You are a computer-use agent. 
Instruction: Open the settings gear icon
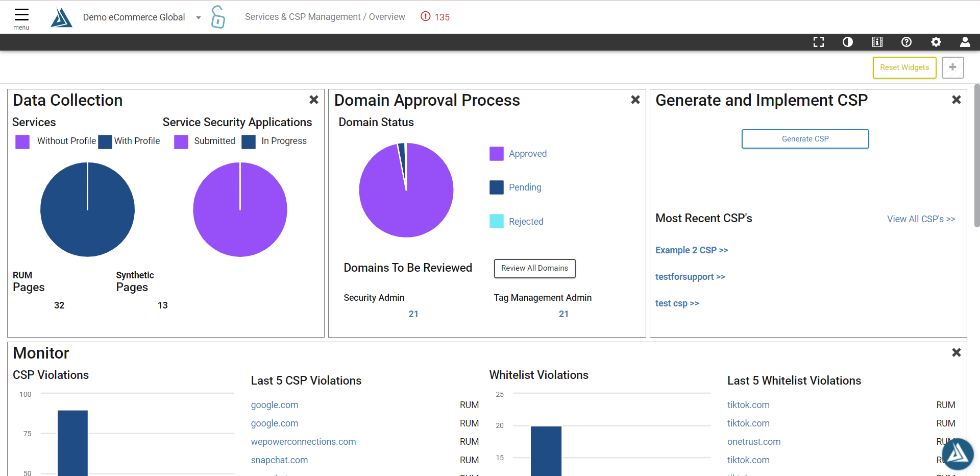pyautogui.click(x=936, y=42)
